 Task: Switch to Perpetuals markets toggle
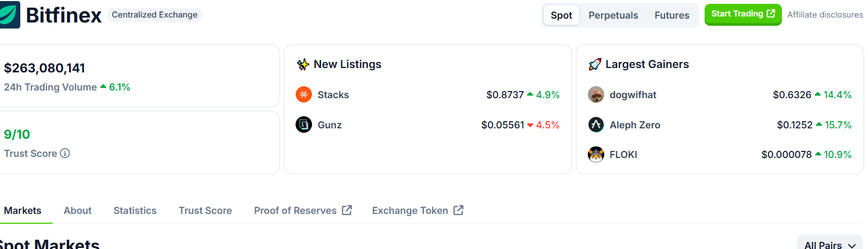pos(613,15)
